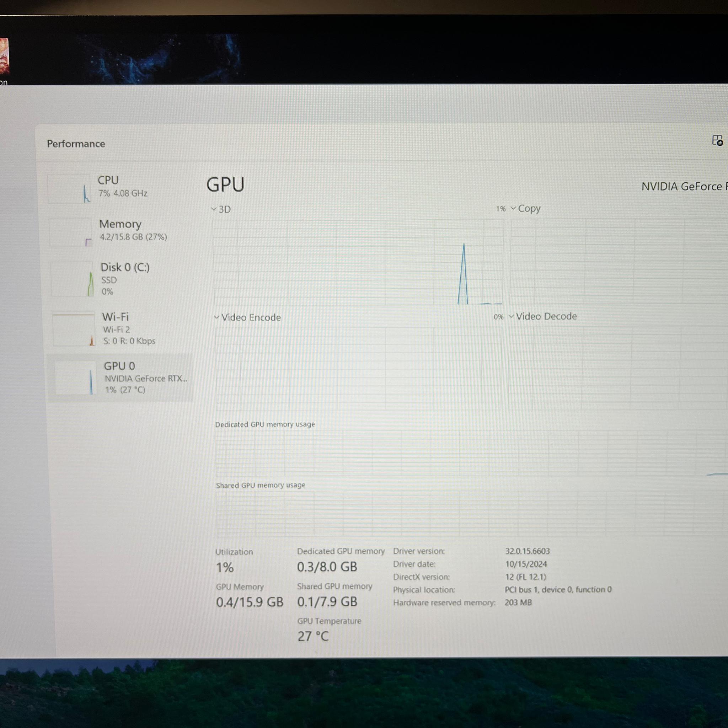Select the GPU 0 sidebar entry
This screenshot has height=728, width=728.
tap(120, 378)
